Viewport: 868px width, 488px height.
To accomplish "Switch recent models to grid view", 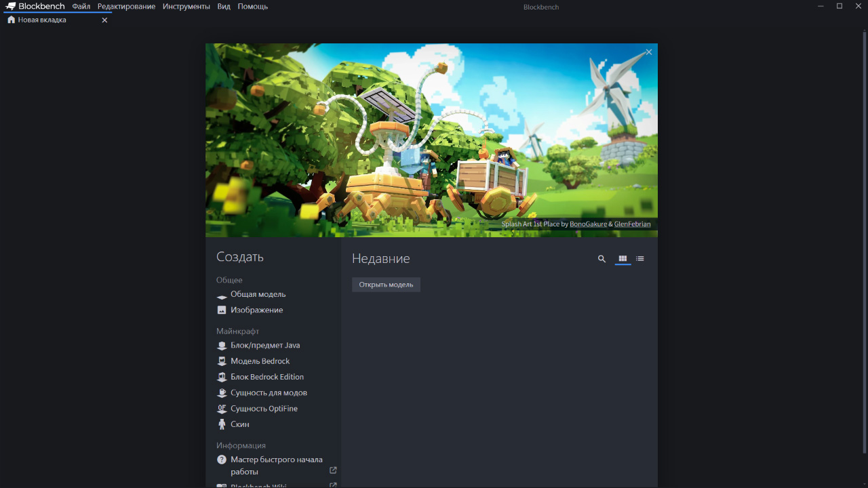I will (623, 259).
